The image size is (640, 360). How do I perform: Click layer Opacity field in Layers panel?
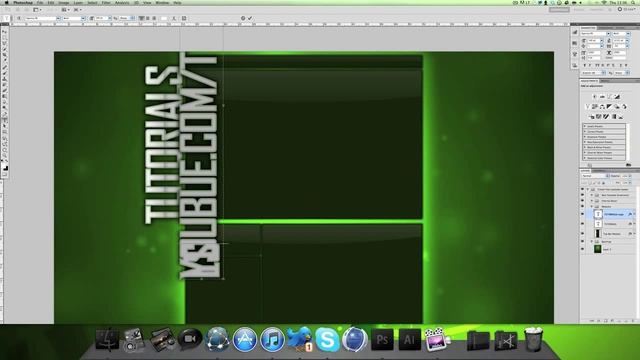pos(625,176)
